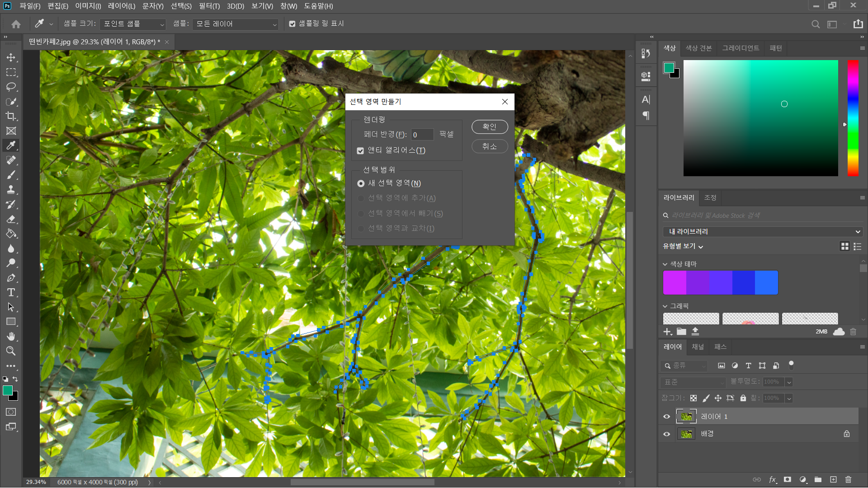Click the 확인 button in dialog
The image size is (868, 488).
coord(489,127)
